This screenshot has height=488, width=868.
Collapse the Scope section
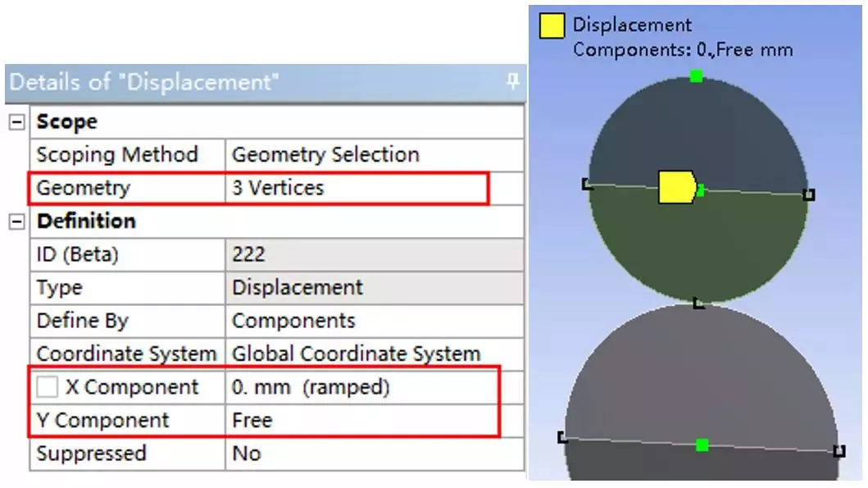[16, 122]
